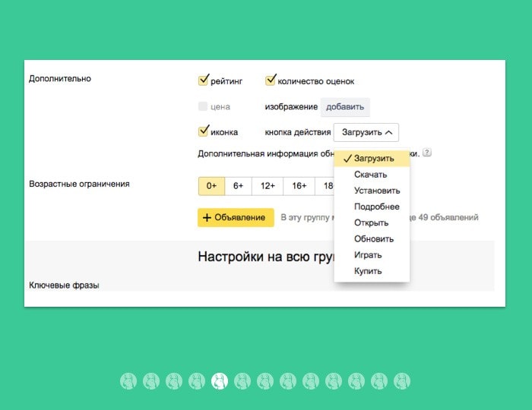The image size is (532, 410).
Task: Uncheck the количество оценок checkbox
Action: click(270, 80)
